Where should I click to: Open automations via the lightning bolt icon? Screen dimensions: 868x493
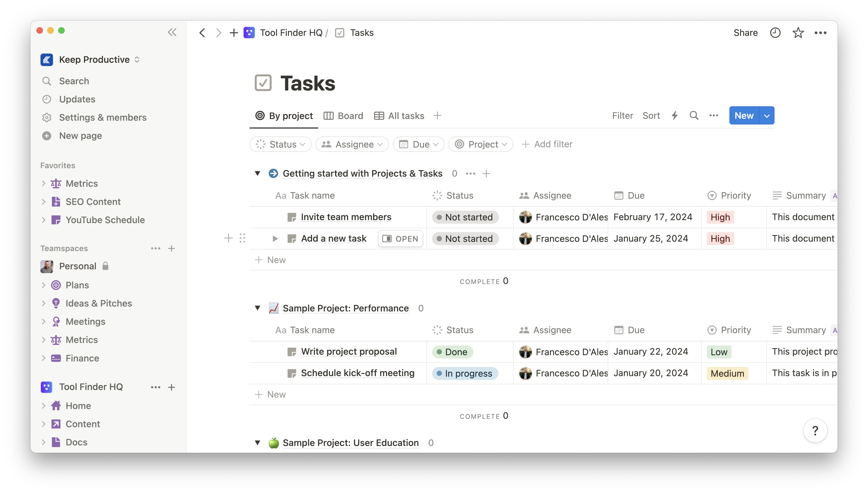[x=675, y=116]
